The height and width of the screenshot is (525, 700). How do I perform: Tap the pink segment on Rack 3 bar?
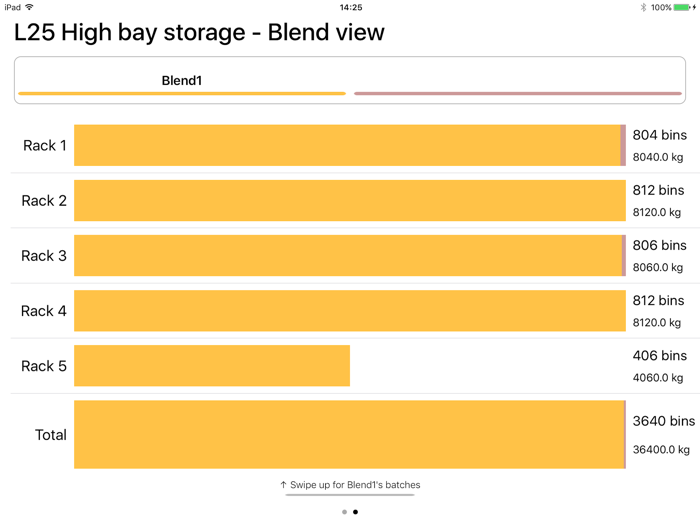623,255
